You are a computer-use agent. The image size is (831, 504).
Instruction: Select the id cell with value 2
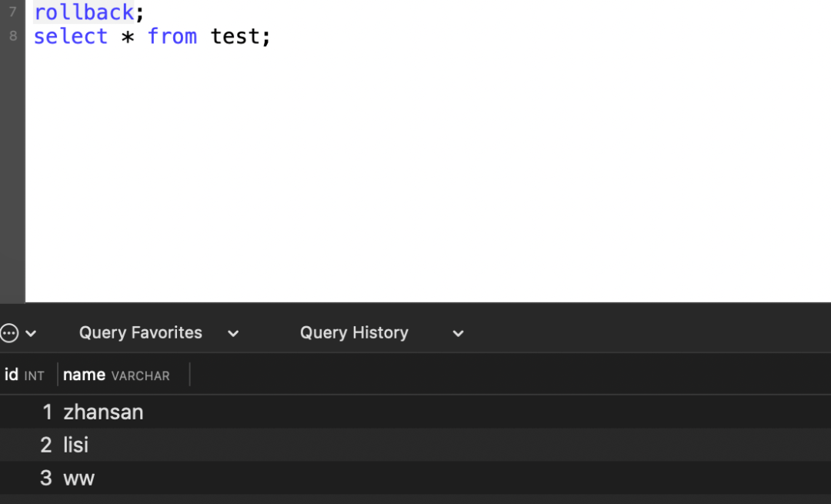coord(46,445)
